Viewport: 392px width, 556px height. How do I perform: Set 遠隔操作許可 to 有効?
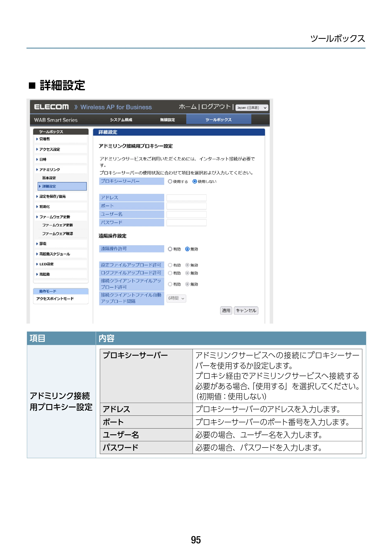[x=170, y=249]
